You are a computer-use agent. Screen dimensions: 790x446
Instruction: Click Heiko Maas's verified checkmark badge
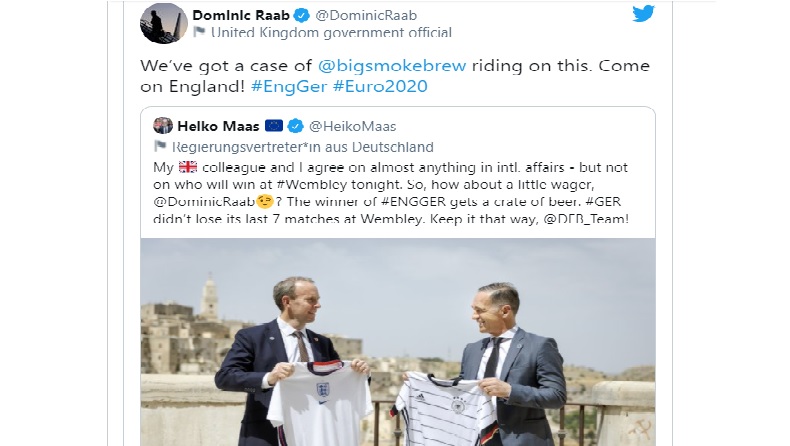(296, 127)
